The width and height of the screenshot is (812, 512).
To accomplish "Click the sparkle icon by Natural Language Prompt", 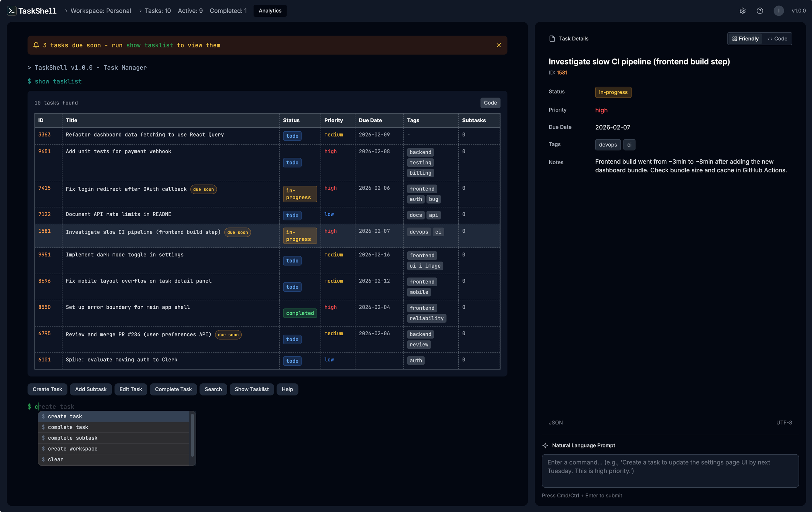I will point(545,445).
